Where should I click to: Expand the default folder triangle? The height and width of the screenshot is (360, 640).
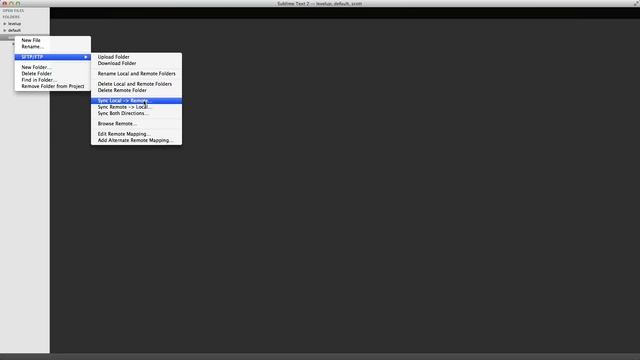[5, 30]
